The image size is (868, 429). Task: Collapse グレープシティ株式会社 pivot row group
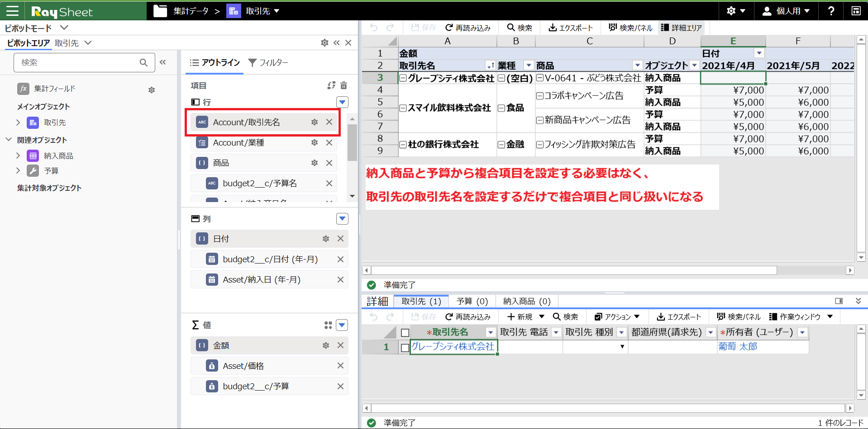403,78
